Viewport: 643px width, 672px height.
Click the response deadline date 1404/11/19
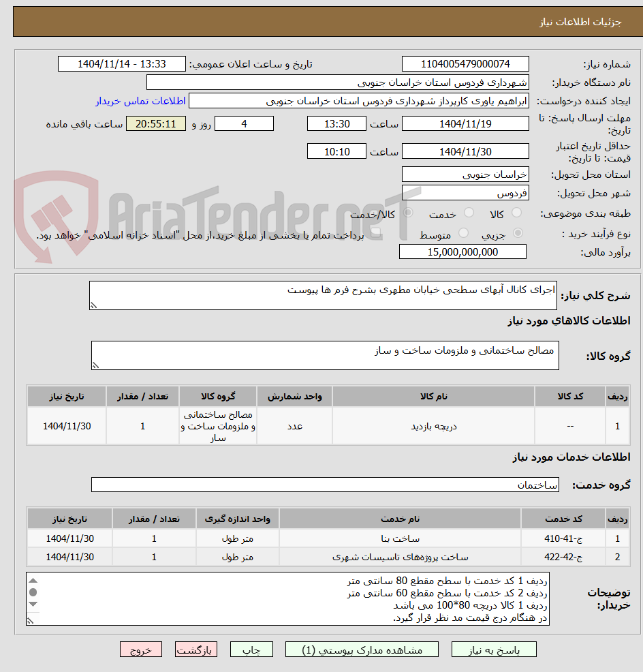pyautogui.click(x=465, y=124)
